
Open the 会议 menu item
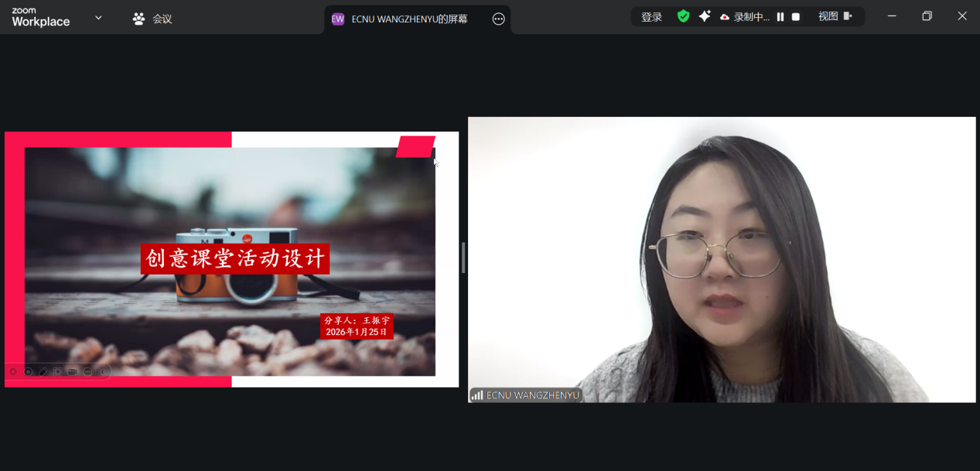[x=162, y=19]
